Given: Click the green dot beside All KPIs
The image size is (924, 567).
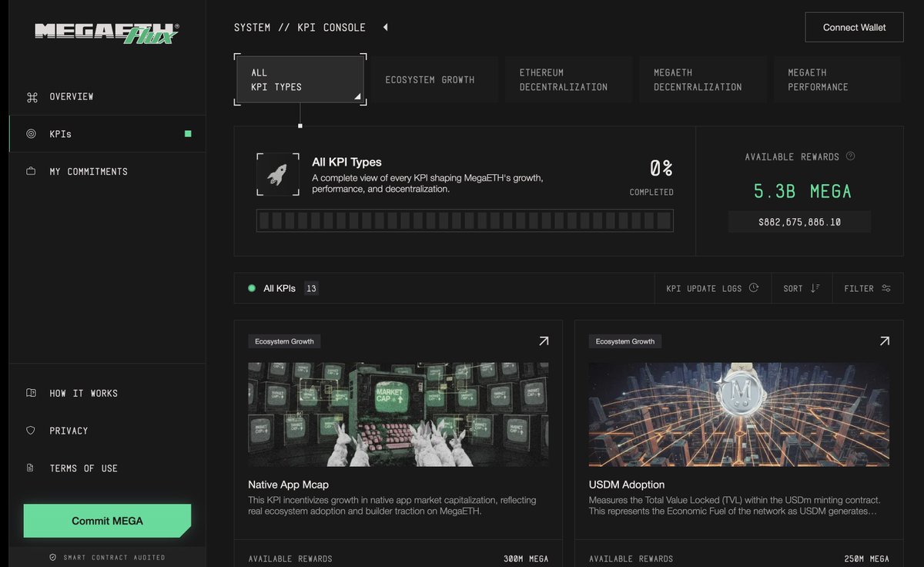Looking at the screenshot, I should [252, 289].
